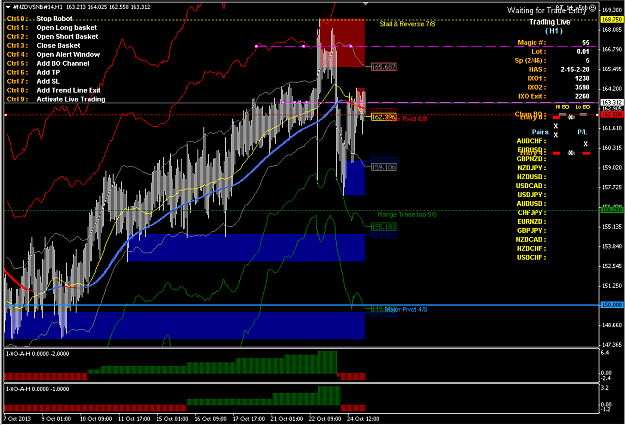Click 'Stall & Reverse 7/8' line label
This screenshot has width=625, height=425.
click(407, 24)
